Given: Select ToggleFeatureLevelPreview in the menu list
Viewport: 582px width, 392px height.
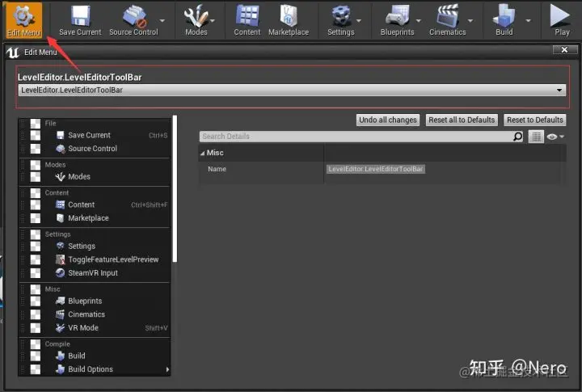Looking at the screenshot, I should [x=113, y=259].
